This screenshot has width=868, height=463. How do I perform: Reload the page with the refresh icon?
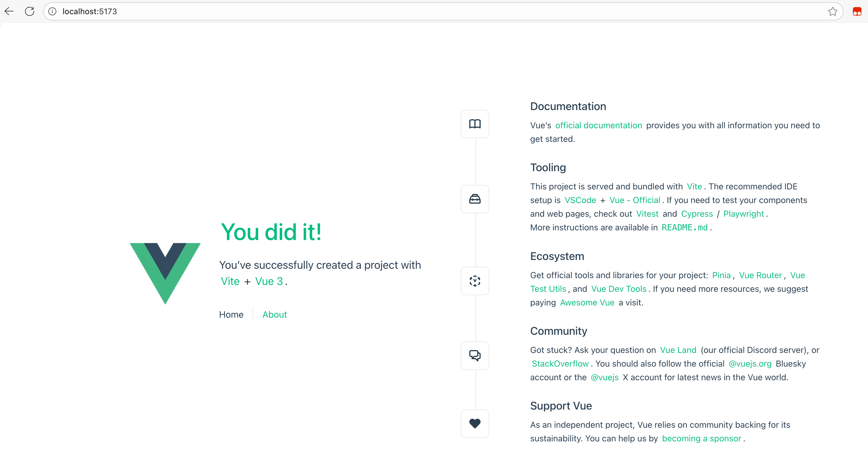point(30,11)
